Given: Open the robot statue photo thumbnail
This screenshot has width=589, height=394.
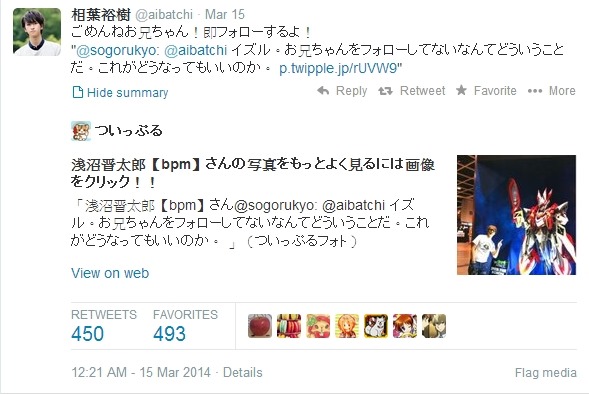Looking at the screenshot, I should coord(516,215).
